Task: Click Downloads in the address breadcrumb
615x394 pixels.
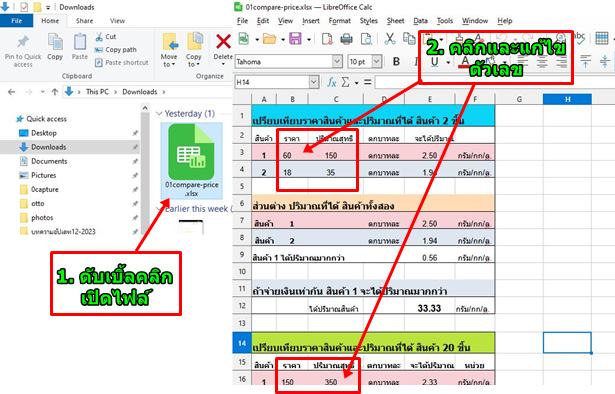Action: [x=140, y=92]
